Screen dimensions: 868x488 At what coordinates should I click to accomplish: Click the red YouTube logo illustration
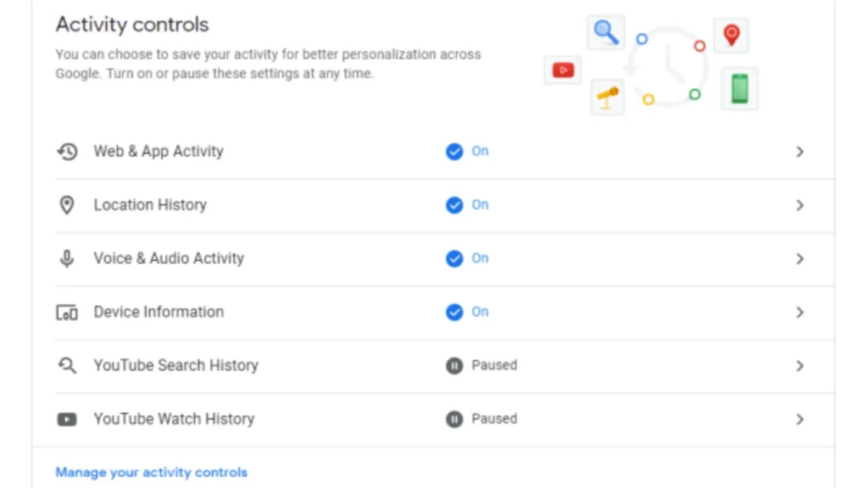563,70
